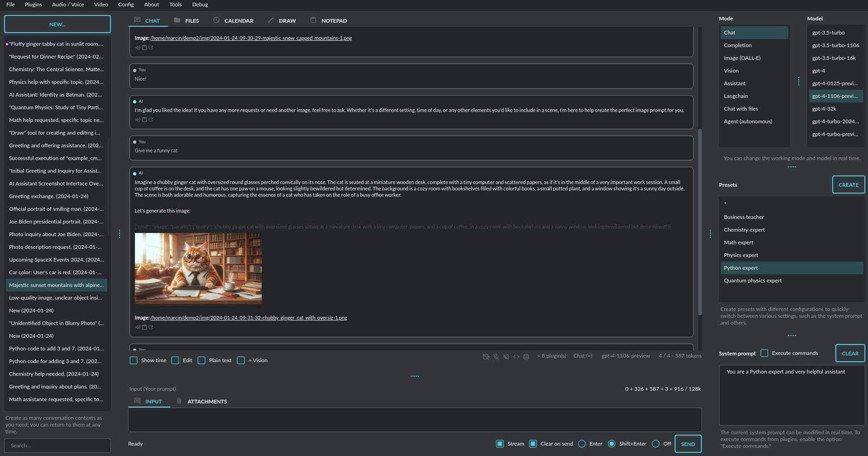This screenshot has height=456, width=868.
Task: Check the Execute commands option
Action: (764, 353)
